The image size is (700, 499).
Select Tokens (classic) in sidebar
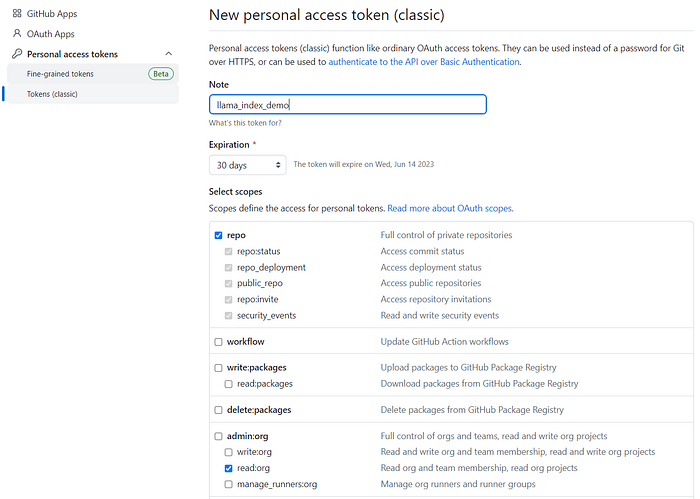52,94
